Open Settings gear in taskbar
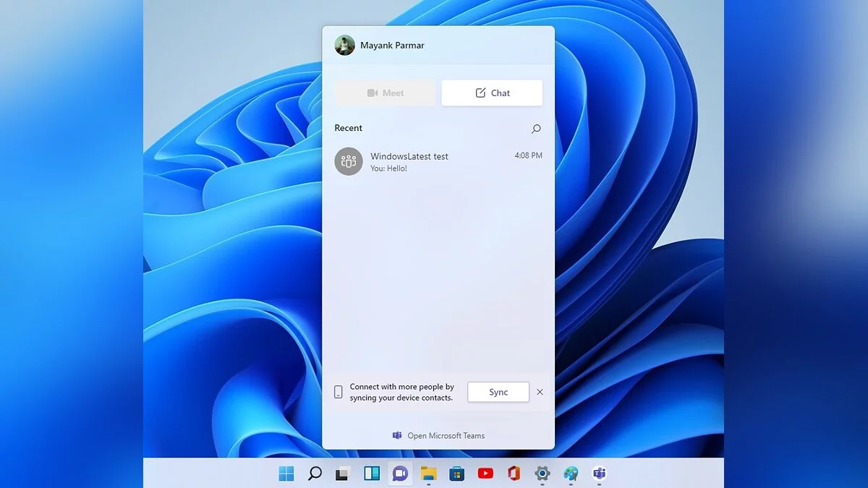Viewport: 868px width, 488px height. 542,474
